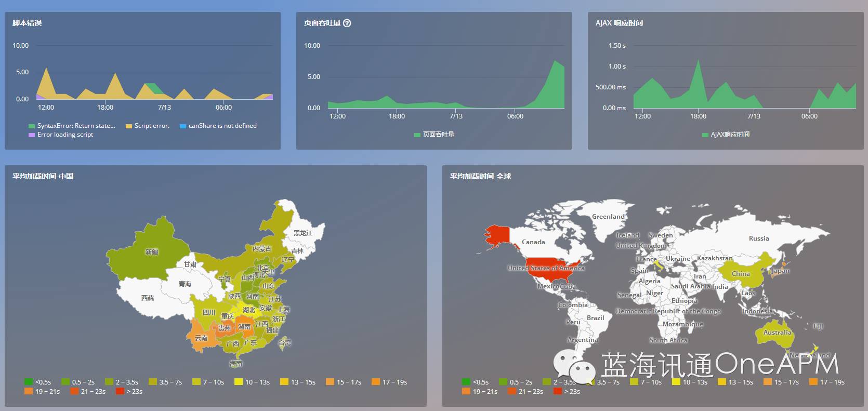Select Kazakhstan on the world map
The width and height of the screenshot is (868, 411).
click(714, 258)
